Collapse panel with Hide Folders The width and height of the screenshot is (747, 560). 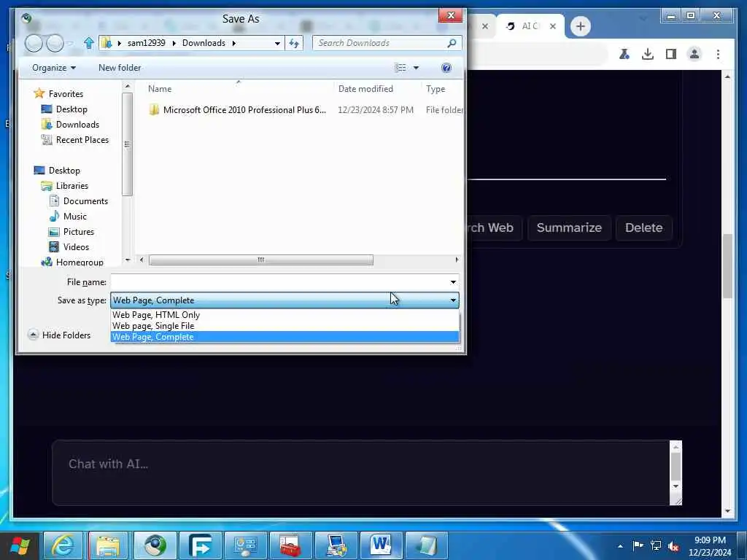tap(59, 335)
